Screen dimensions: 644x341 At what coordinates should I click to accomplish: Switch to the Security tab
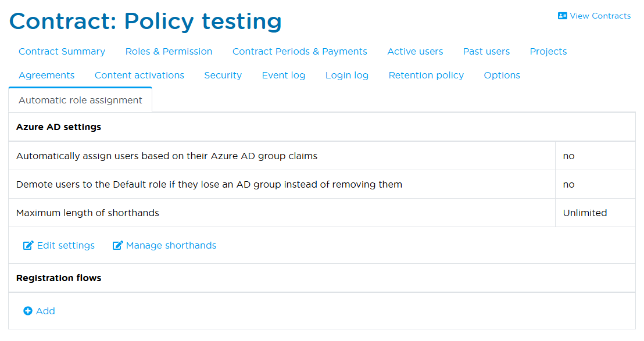[x=223, y=76]
